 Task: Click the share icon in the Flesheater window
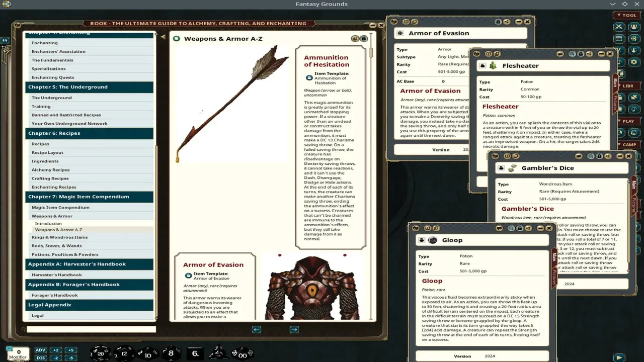589,54
